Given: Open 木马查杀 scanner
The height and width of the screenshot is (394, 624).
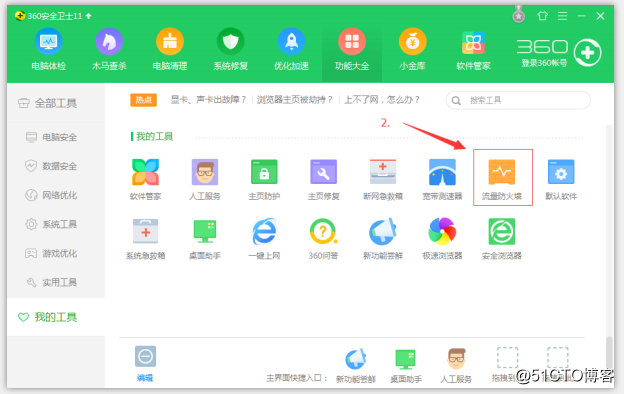Looking at the screenshot, I should click(109, 49).
